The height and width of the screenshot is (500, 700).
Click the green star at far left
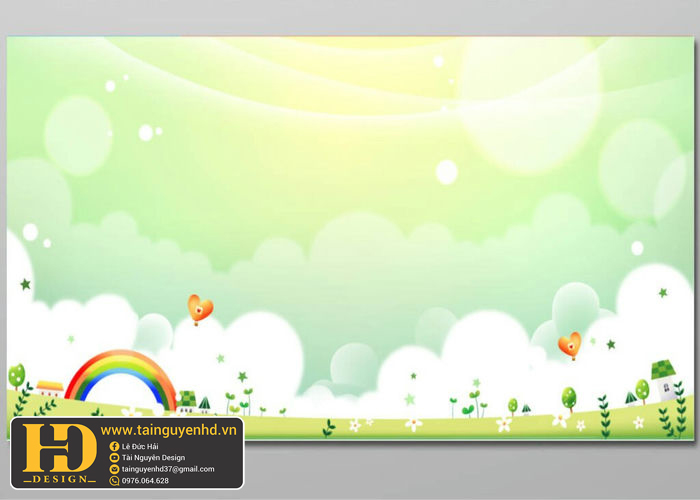pos(25,284)
